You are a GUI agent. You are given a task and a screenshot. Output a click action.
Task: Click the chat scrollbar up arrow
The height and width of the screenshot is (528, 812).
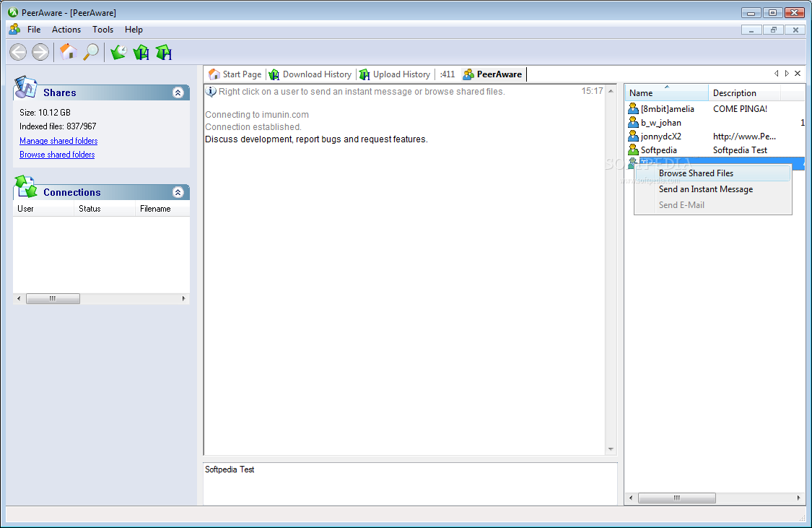pyautogui.click(x=611, y=91)
